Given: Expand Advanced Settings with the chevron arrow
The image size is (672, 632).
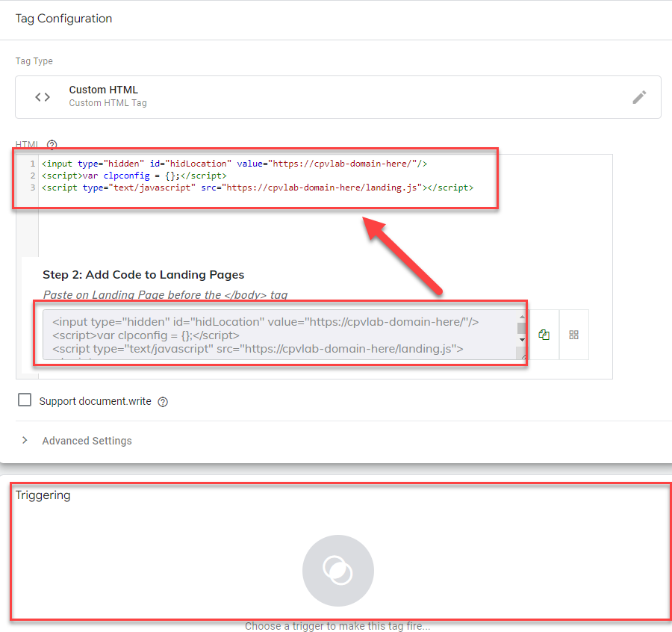Looking at the screenshot, I should [25, 441].
